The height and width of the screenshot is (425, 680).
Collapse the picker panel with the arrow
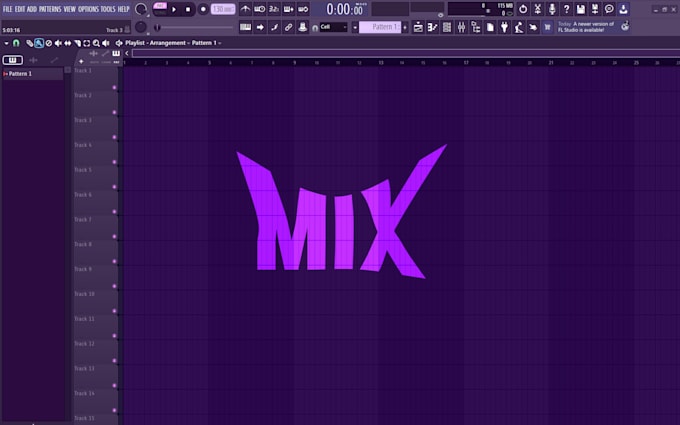click(127, 53)
